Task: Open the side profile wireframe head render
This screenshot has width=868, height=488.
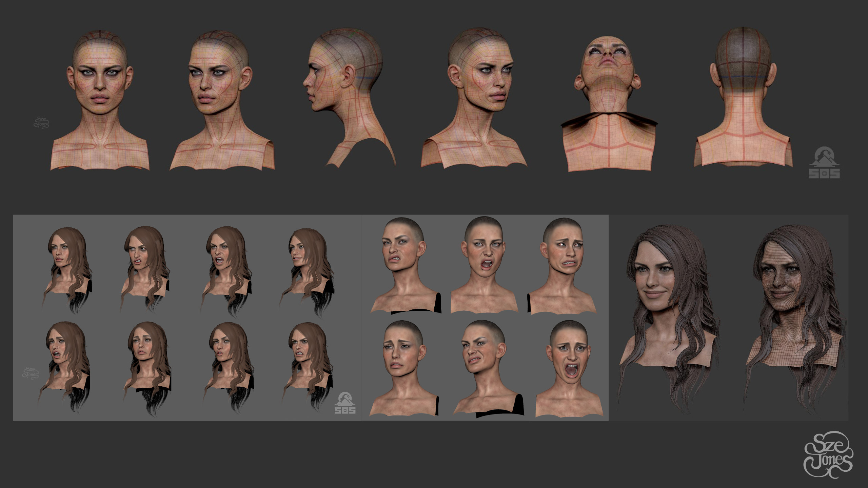Action: pos(350,98)
